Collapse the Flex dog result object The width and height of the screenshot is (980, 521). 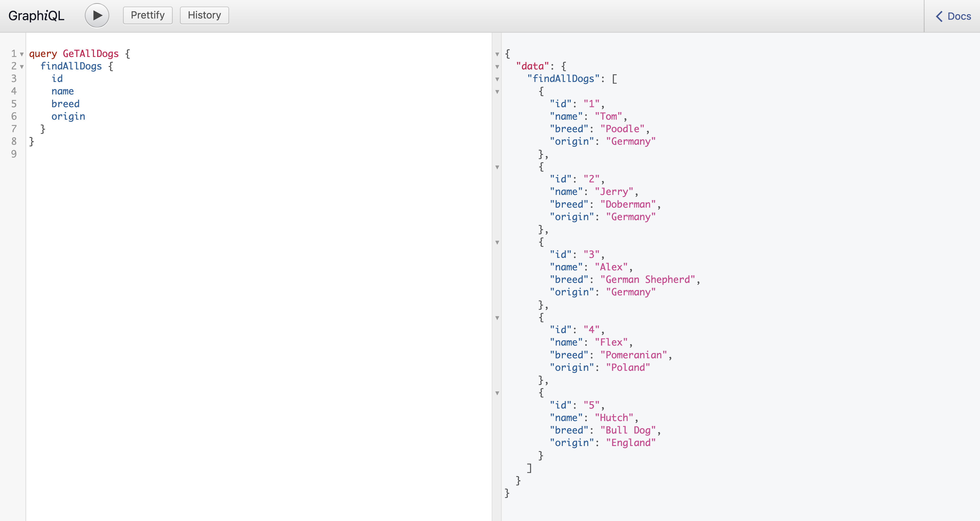(497, 318)
